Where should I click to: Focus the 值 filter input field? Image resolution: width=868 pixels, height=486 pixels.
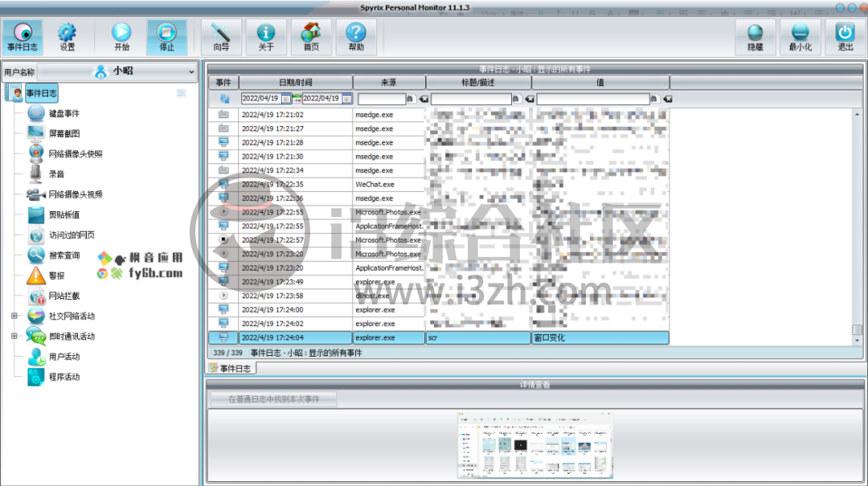coord(593,99)
